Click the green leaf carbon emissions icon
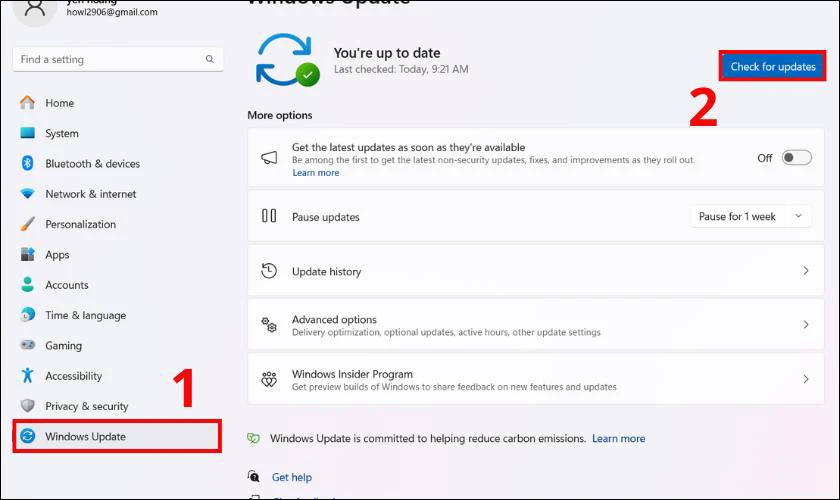 tap(253, 438)
